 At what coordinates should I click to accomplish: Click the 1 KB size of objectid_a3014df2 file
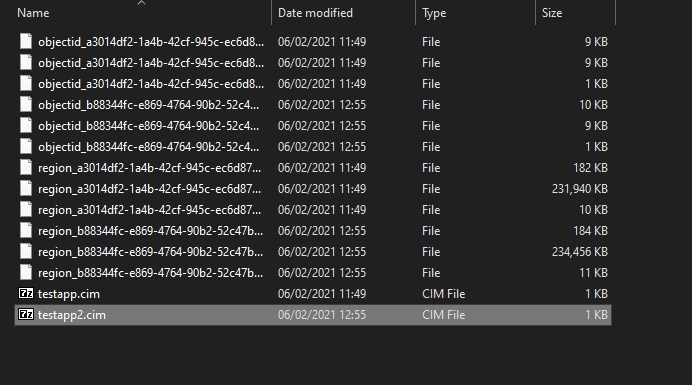tap(596, 84)
